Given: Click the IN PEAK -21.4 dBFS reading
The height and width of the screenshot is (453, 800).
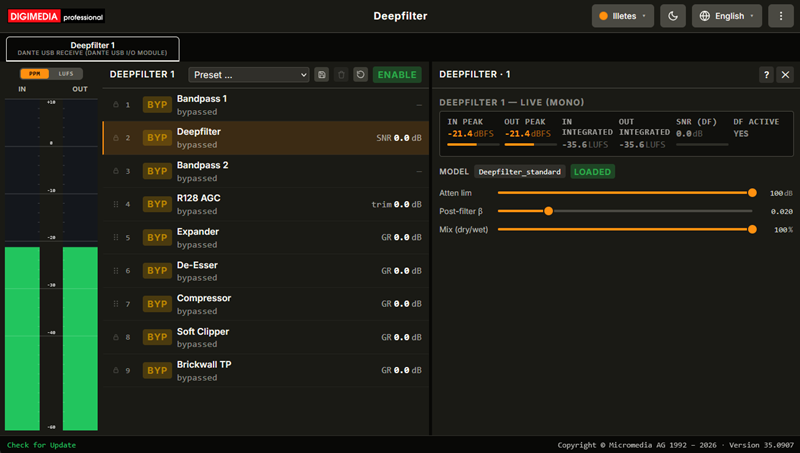Looking at the screenshot, I should (470, 134).
